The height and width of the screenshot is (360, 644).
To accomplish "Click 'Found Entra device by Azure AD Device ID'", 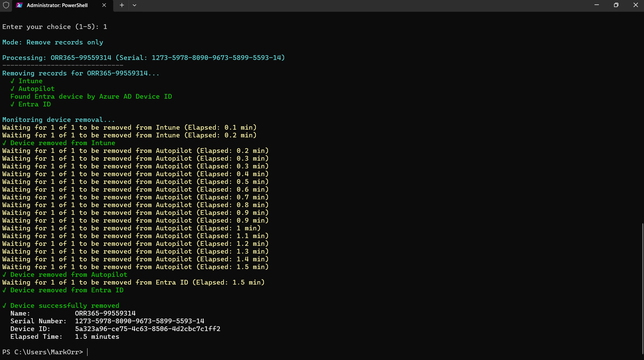I will pyautogui.click(x=91, y=97).
